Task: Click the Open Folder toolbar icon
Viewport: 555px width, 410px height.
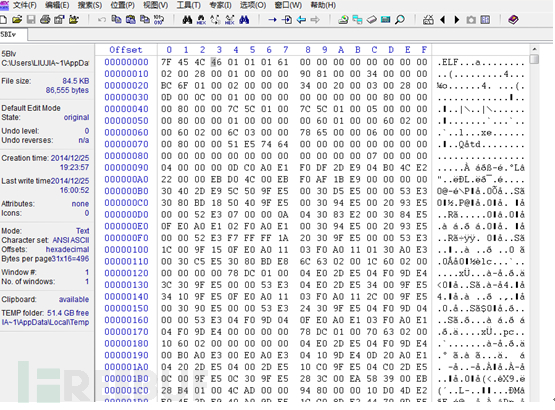Action: (x=74, y=19)
